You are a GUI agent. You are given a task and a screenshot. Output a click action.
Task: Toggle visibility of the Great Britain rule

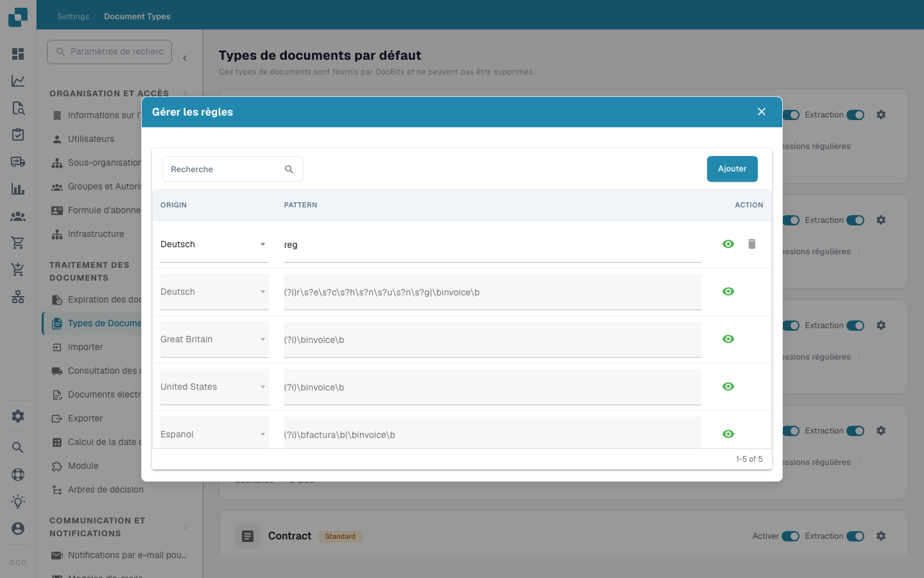728,339
